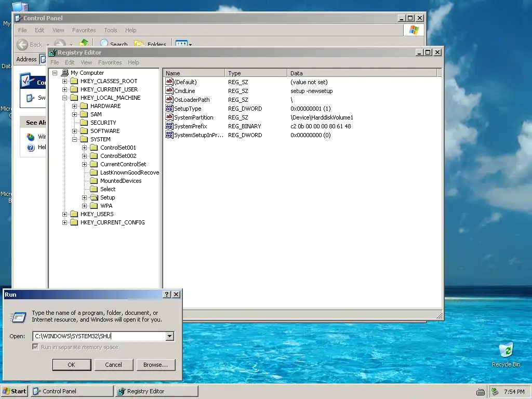
Task: Expand the ControlSet002 key
Action: click(85, 156)
